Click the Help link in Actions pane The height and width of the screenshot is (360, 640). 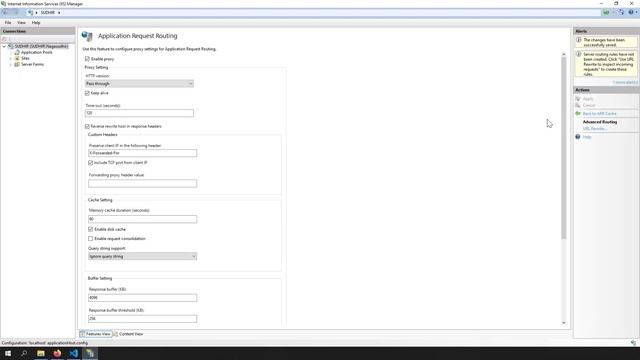pos(587,137)
